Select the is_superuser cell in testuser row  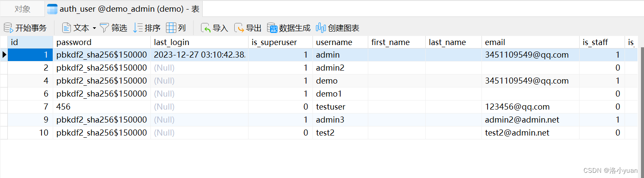[281, 107]
